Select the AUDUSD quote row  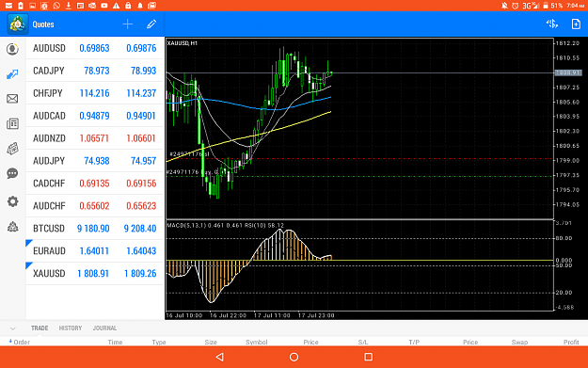[x=95, y=48]
